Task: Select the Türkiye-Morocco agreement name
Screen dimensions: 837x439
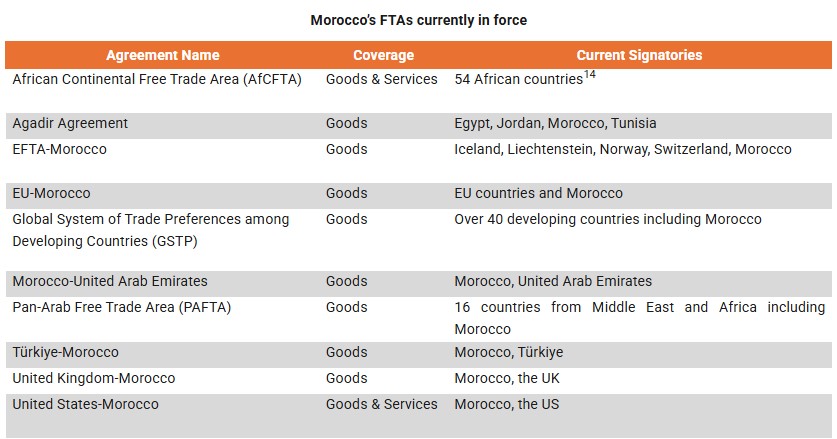Action: 65,352
